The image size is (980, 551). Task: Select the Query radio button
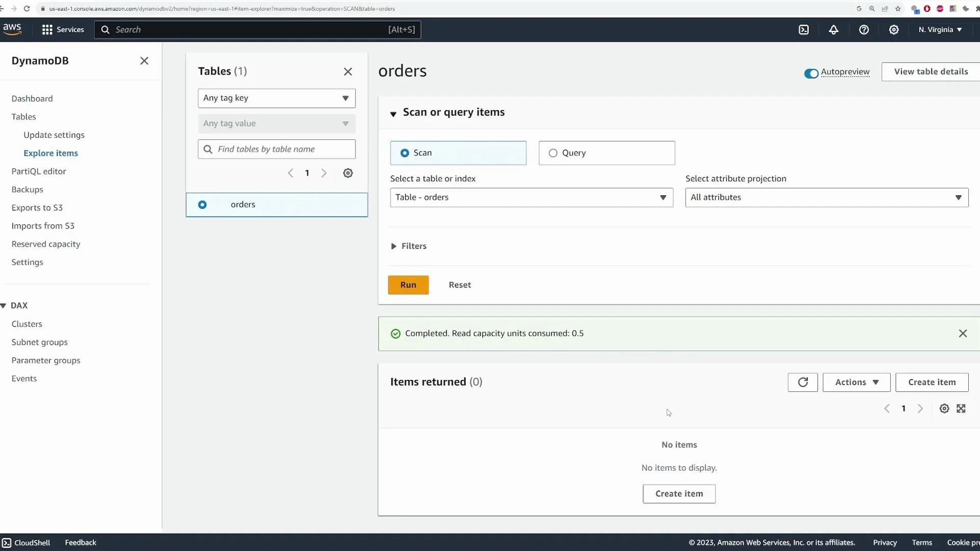pyautogui.click(x=553, y=153)
